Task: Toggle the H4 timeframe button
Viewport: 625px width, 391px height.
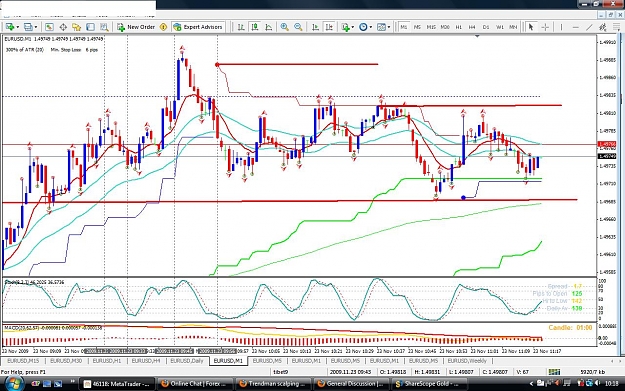Action: [472, 27]
